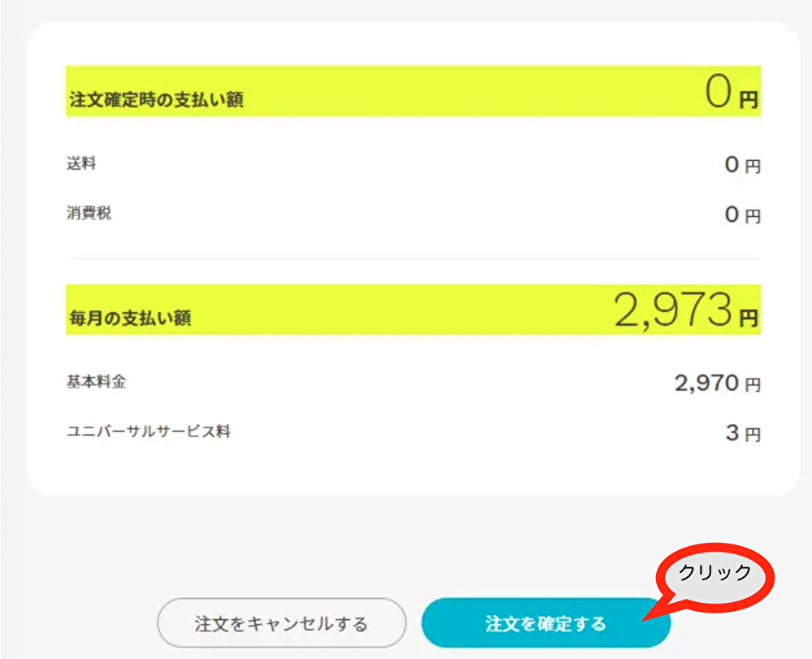Click the horizontal divider below 消費税
Viewport: 812px width, 659px height.
(412, 259)
